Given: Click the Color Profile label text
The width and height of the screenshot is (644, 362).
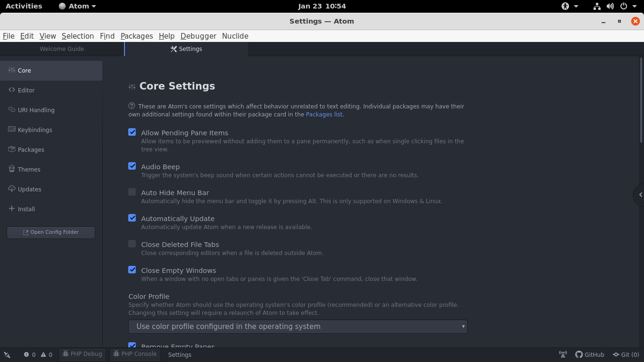Looking at the screenshot, I should [x=149, y=296].
